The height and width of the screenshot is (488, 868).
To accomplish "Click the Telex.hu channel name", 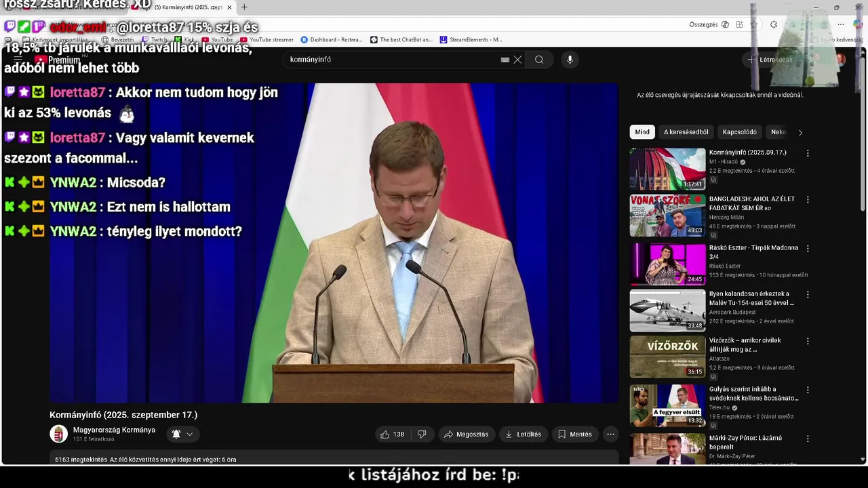I will tap(719, 407).
